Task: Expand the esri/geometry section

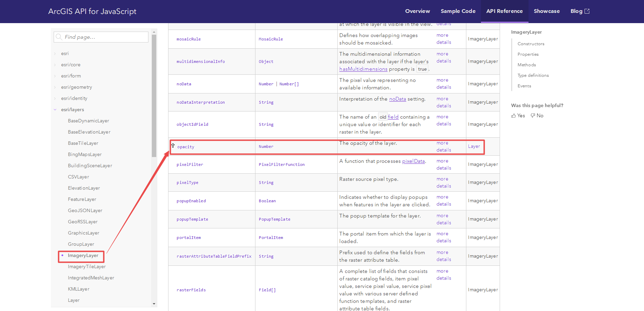Action: [55, 87]
